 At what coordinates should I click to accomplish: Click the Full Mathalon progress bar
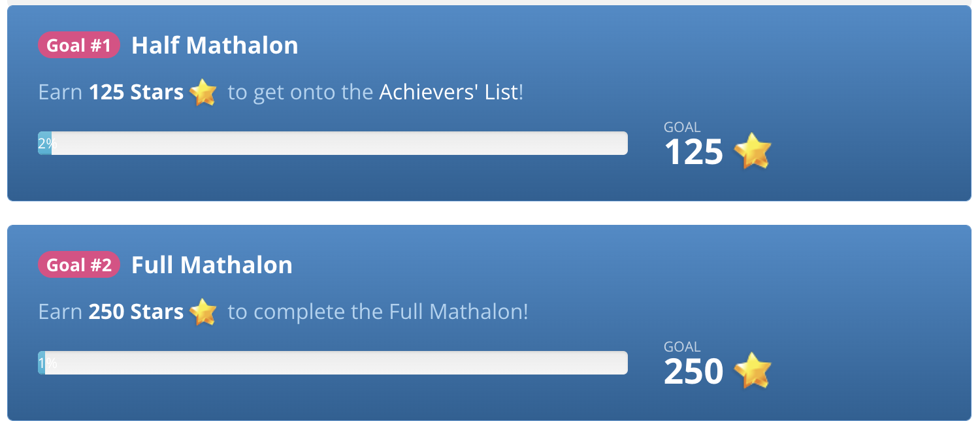pos(333,363)
